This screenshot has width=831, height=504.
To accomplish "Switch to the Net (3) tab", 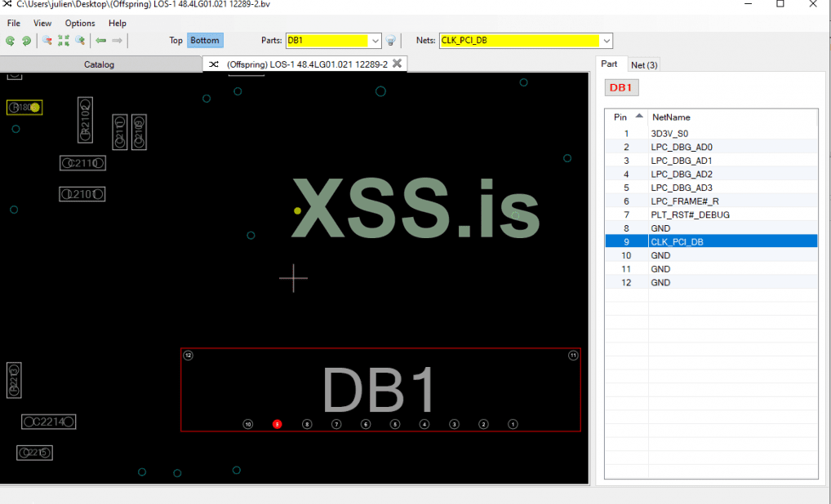I will 644,64.
